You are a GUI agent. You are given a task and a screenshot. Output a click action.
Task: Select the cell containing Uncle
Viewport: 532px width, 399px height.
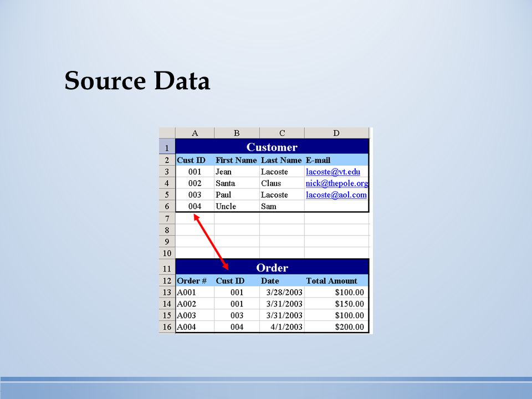click(x=237, y=206)
